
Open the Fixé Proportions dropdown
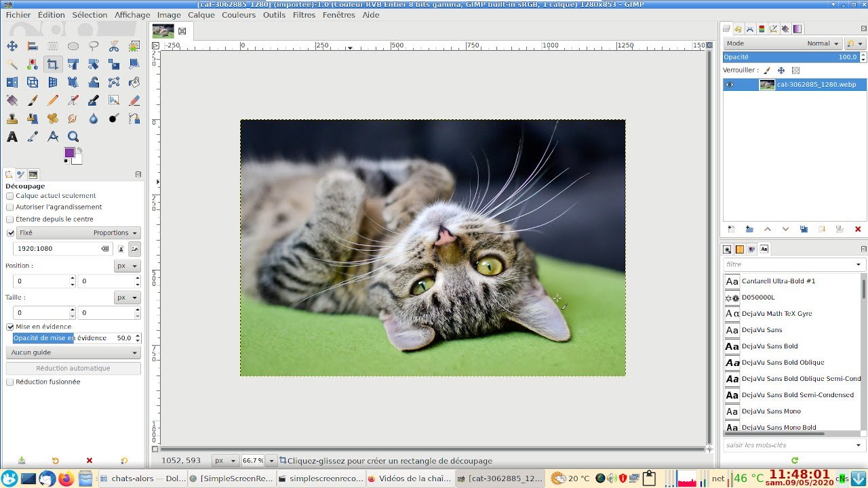(x=79, y=232)
